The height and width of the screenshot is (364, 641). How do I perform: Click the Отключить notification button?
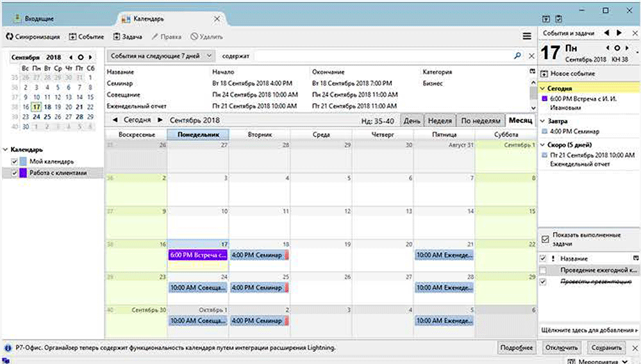click(562, 348)
